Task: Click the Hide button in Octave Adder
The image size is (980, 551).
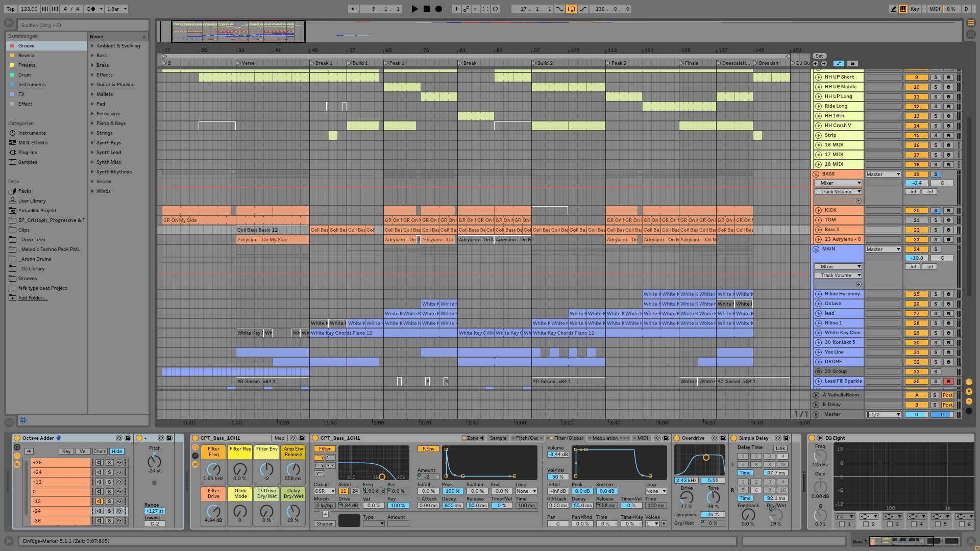Action: click(117, 452)
